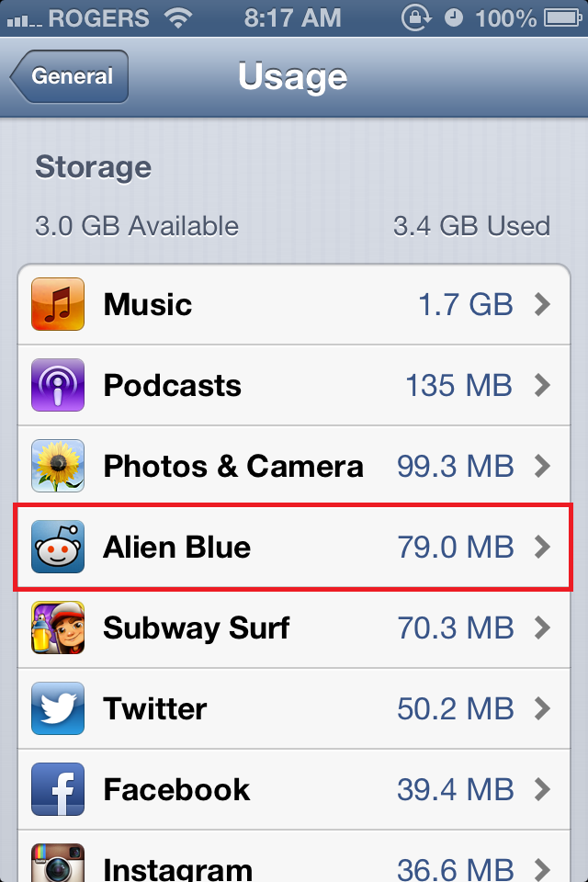Expand Music storage details chevron

coord(542,304)
